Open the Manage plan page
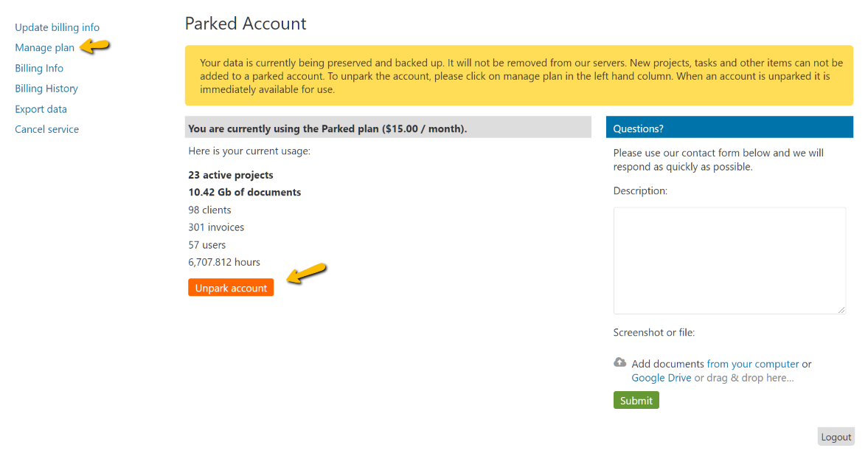The width and height of the screenshot is (868, 462). (x=44, y=47)
